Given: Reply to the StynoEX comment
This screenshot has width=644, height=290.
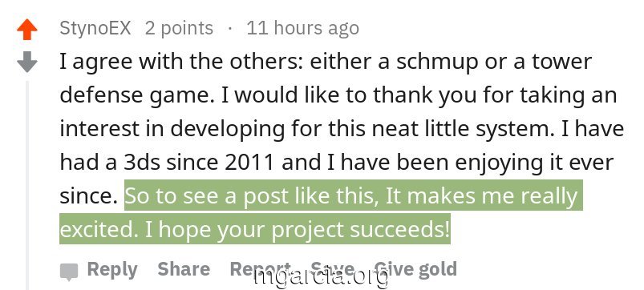Looking at the screenshot, I should click(x=112, y=269).
